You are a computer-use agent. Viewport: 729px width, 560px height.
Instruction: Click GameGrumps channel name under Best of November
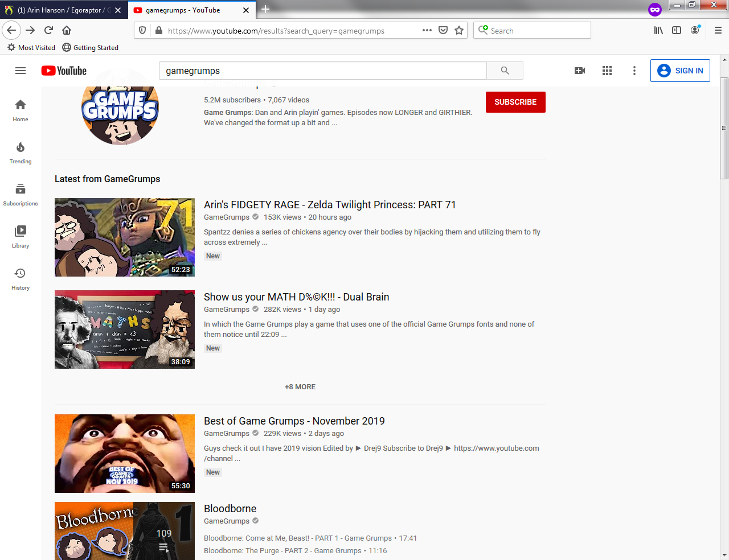pyautogui.click(x=227, y=433)
